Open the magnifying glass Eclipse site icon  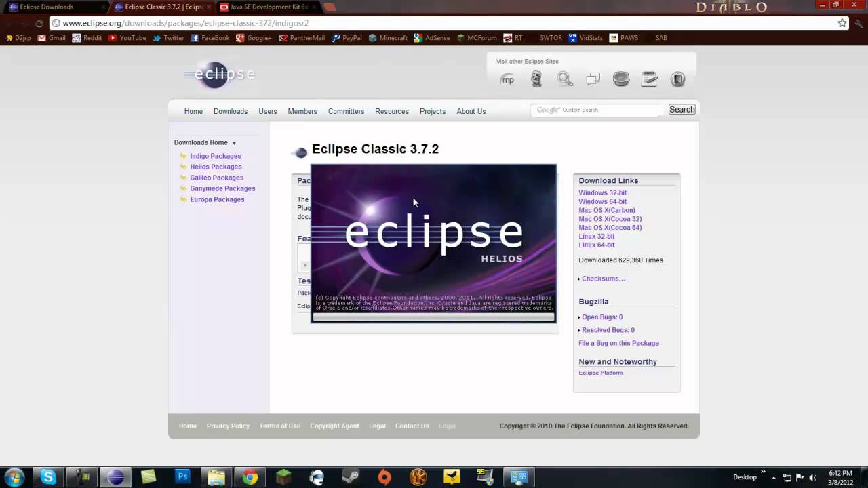click(565, 79)
